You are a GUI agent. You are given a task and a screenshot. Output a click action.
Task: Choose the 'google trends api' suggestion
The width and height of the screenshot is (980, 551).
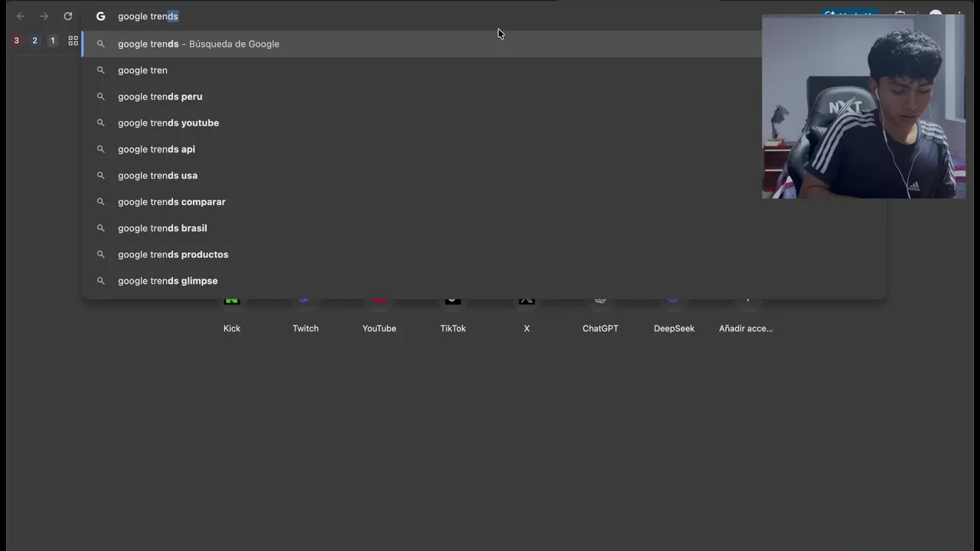484,149
